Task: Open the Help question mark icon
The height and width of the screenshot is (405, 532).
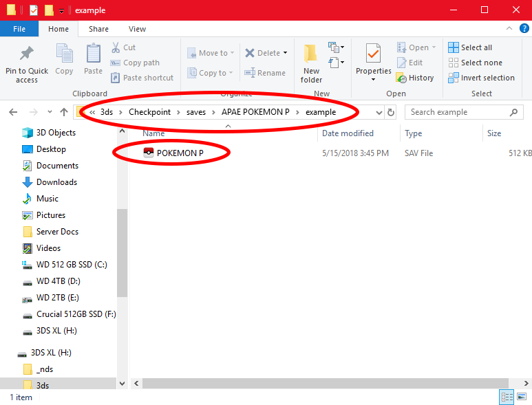Action: [522, 29]
